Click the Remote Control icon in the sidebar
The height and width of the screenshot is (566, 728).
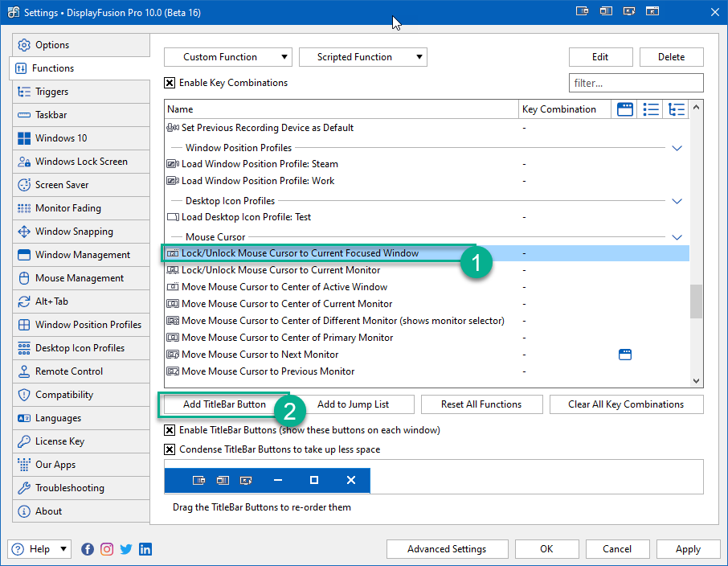click(x=23, y=371)
